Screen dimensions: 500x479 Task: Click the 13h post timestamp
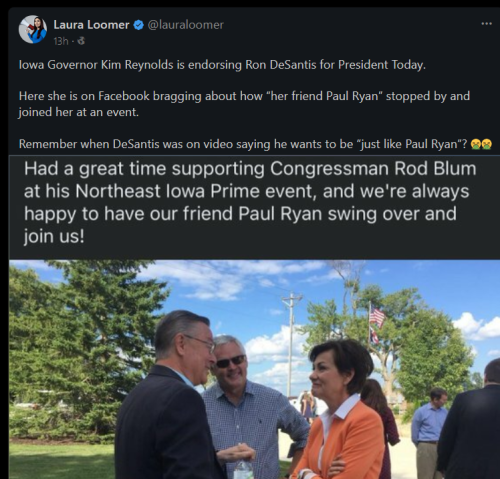coord(61,41)
